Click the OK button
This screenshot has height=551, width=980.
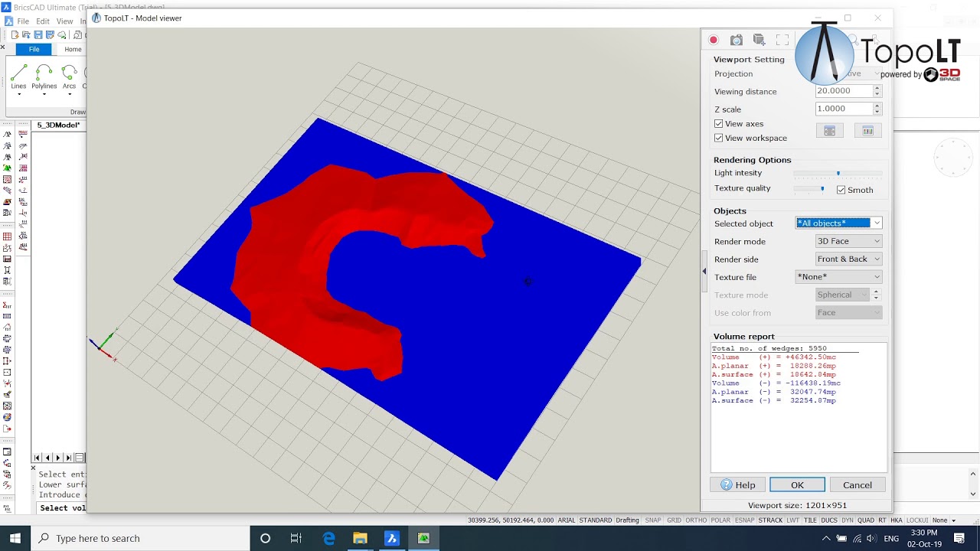point(797,485)
